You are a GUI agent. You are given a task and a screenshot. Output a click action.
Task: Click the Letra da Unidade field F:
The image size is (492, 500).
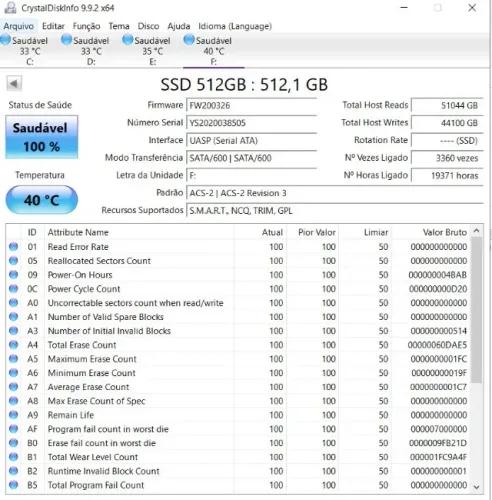[x=251, y=176]
